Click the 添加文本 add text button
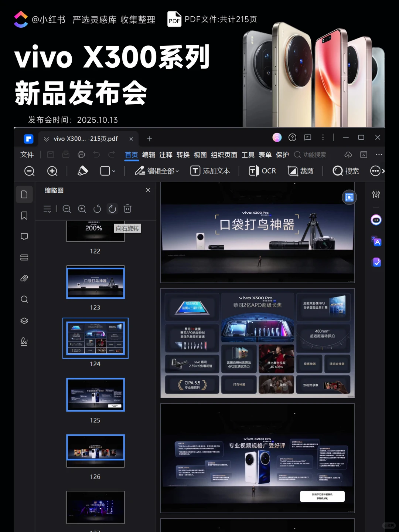Image resolution: width=399 pixels, height=532 pixels. click(210, 171)
